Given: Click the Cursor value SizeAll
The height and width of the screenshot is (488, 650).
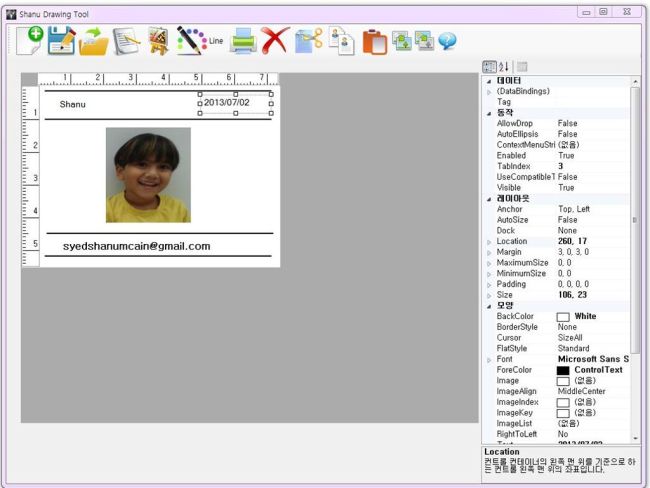Looking at the screenshot, I should click(570, 338).
